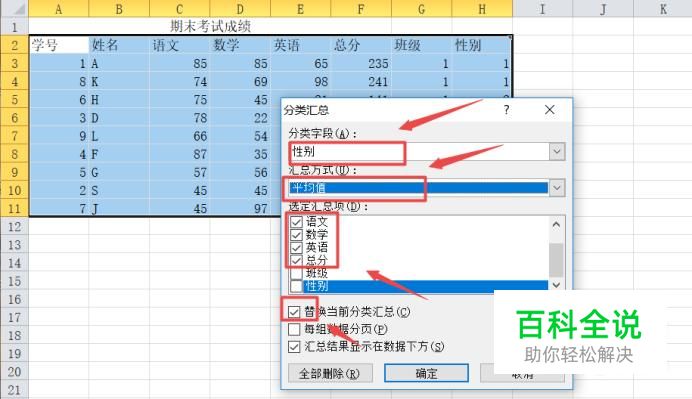Click the 姓名 header cell

119,45
